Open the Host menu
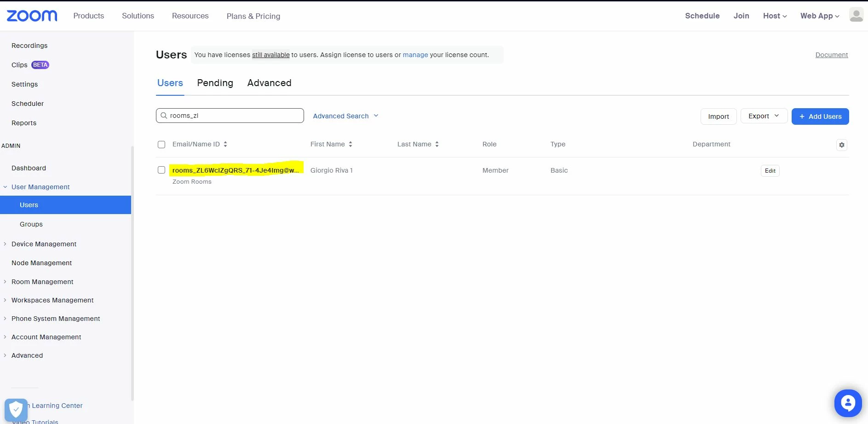 coord(775,16)
